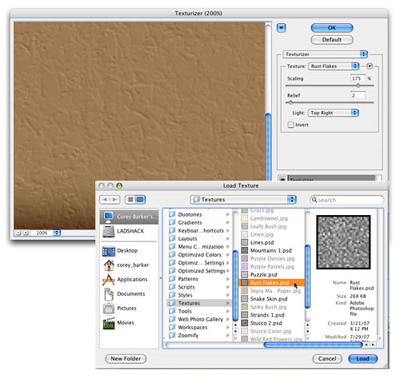
Task: Open the 200% zoom level dropdown
Action: pos(57,233)
